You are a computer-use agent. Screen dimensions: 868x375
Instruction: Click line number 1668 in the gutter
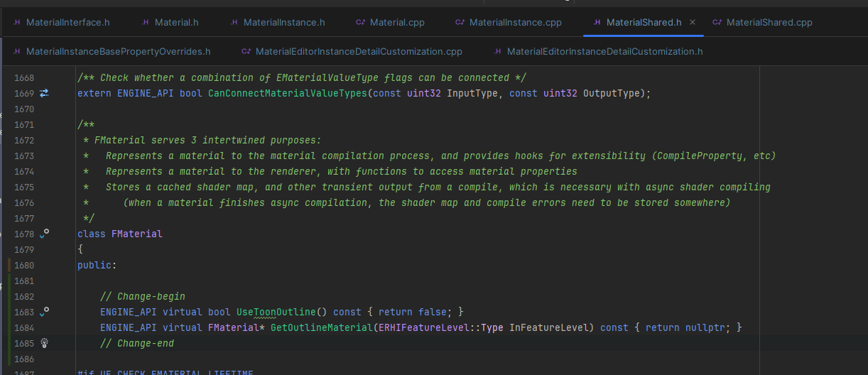pos(24,77)
